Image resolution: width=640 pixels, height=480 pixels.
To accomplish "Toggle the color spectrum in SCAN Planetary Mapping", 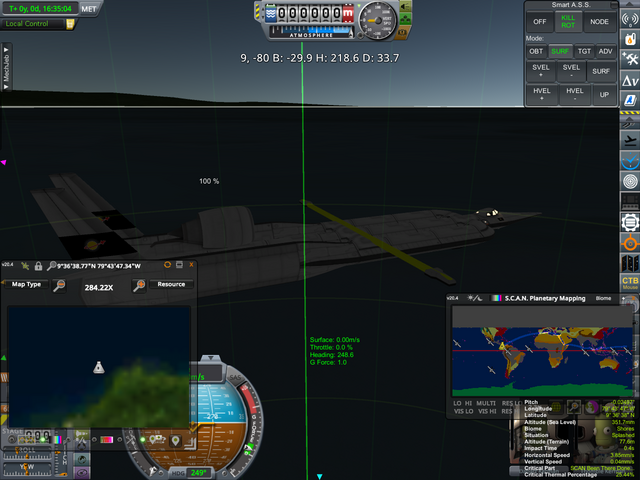I will pos(496,298).
